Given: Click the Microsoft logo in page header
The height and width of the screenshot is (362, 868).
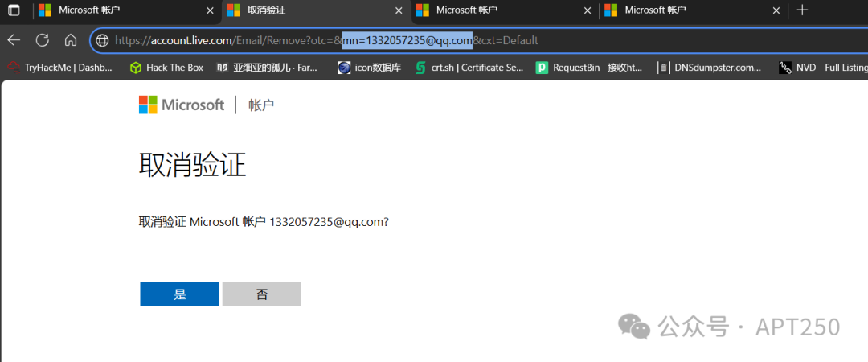Looking at the screenshot, I should [182, 105].
